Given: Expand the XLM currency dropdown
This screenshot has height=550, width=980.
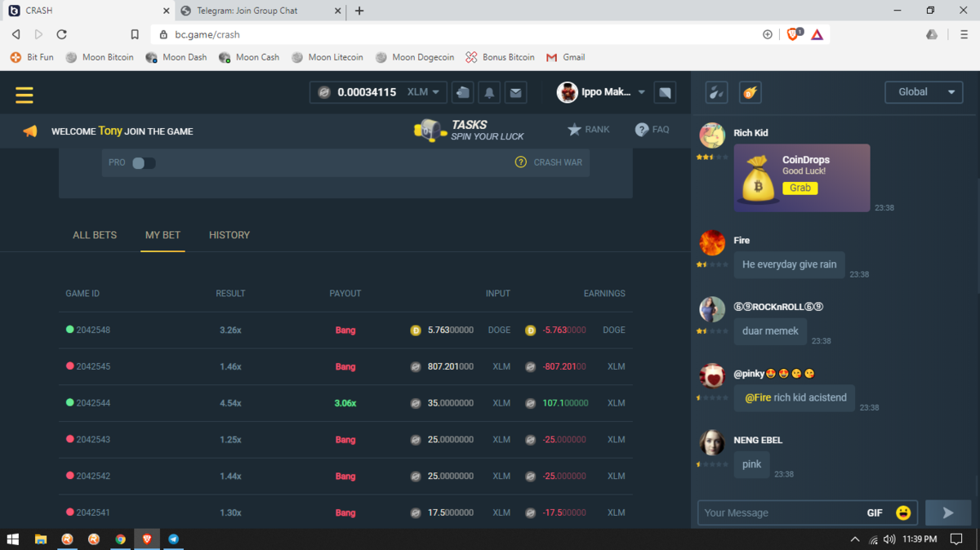Looking at the screenshot, I should coord(425,92).
